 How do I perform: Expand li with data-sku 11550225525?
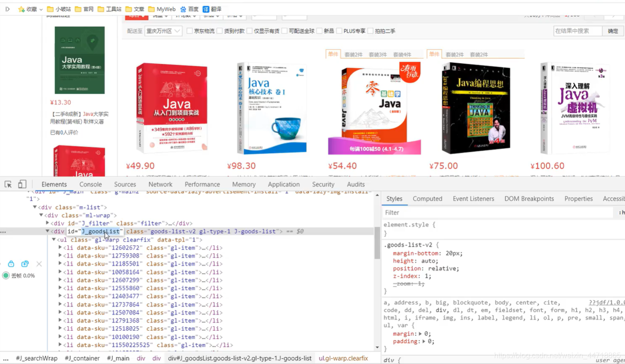[x=60, y=345]
